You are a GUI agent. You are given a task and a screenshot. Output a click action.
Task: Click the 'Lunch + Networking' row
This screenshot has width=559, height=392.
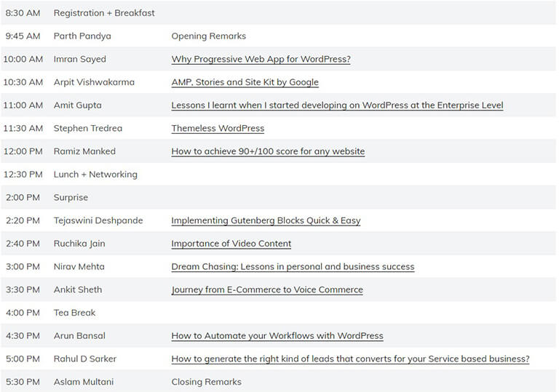coord(279,175)
